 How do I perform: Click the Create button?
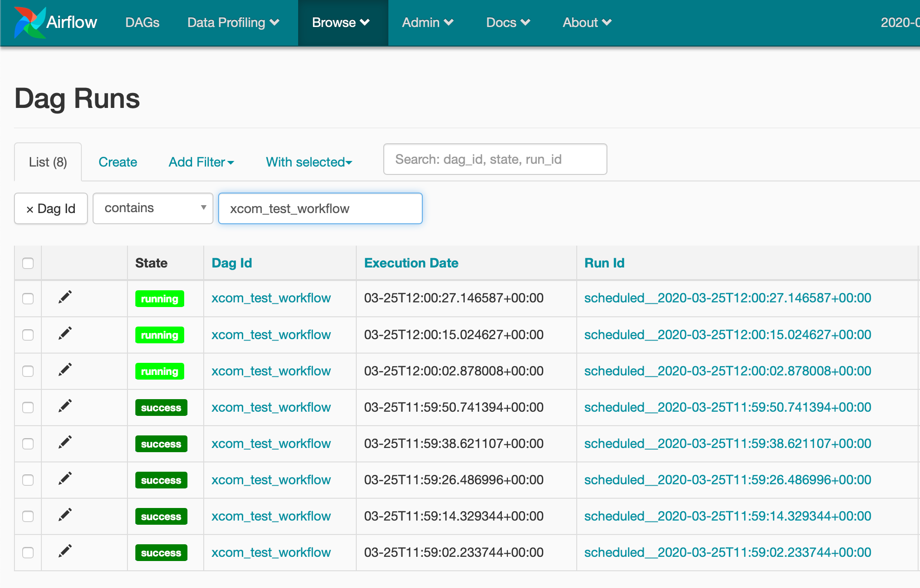(x=117, y=162)
